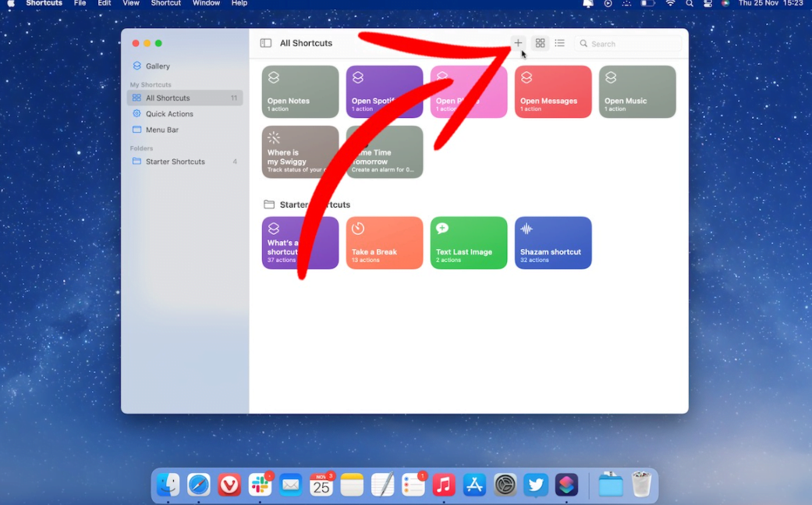
Task: Switch to grid view of shortcuts
Action: pyautogui.click(x=540, y=43)
